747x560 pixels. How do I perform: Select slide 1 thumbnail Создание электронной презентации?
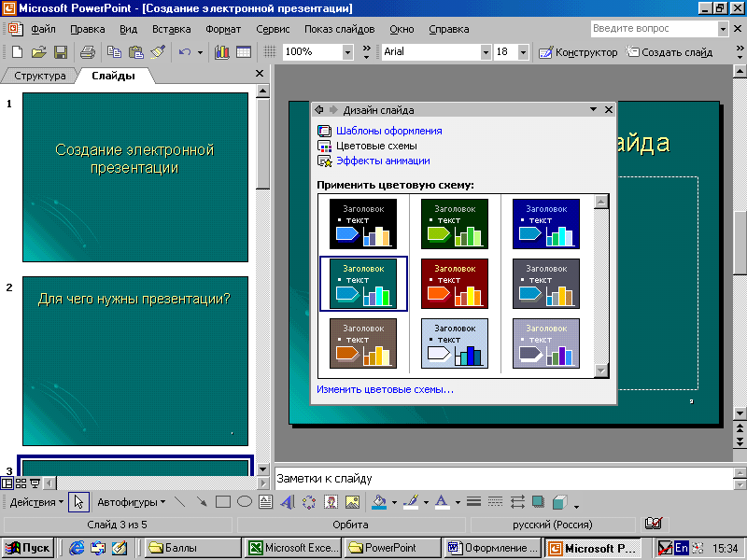click(135, 177)
